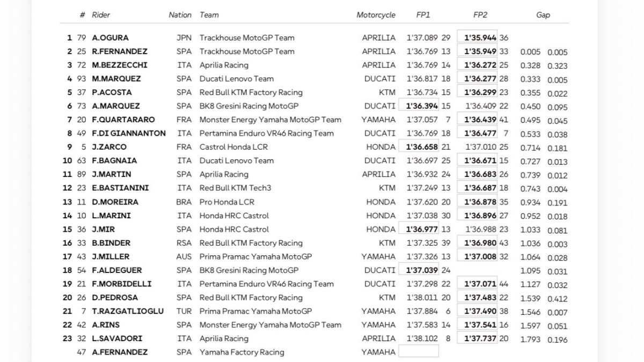This screenshot has height=362, width=644.
Task: Click J.ZARCO's boxed FP1 time 1'36.658
Action: pyautogui.click(x=419, y=147)
